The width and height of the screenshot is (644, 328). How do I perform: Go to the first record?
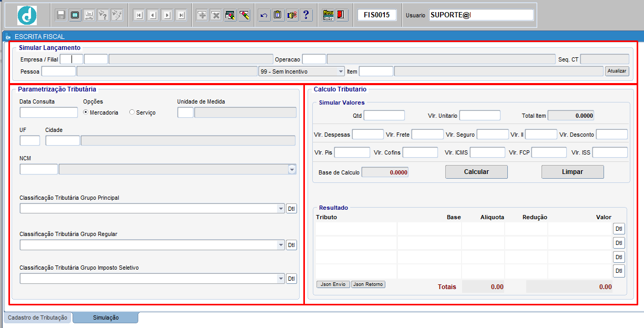[x=139, y=15]
